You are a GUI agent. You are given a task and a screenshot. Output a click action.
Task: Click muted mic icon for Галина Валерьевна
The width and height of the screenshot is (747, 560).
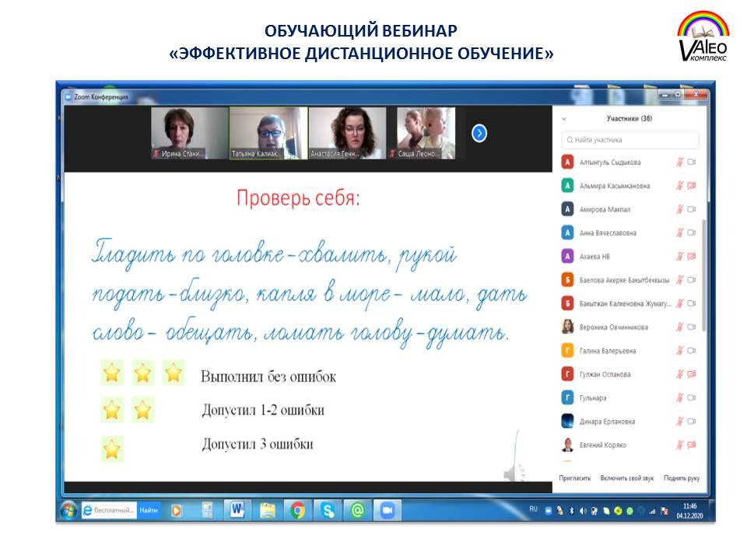[680, 351]
